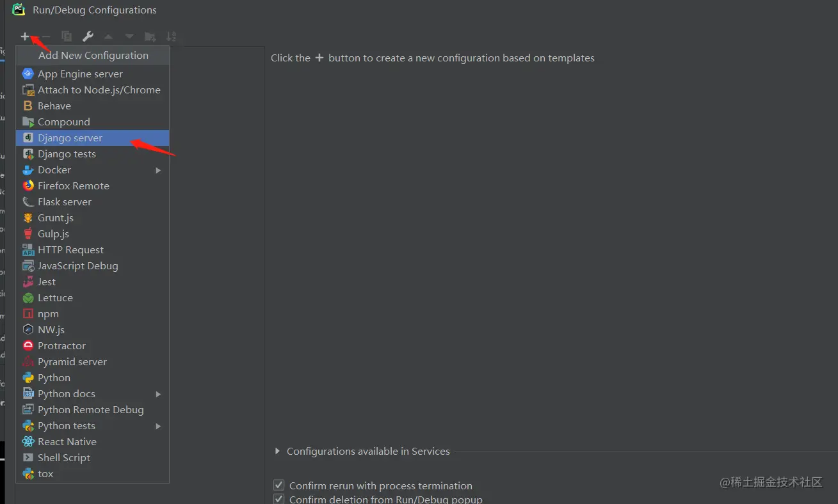Click the JavaScript Debug icon

point(28,265)
